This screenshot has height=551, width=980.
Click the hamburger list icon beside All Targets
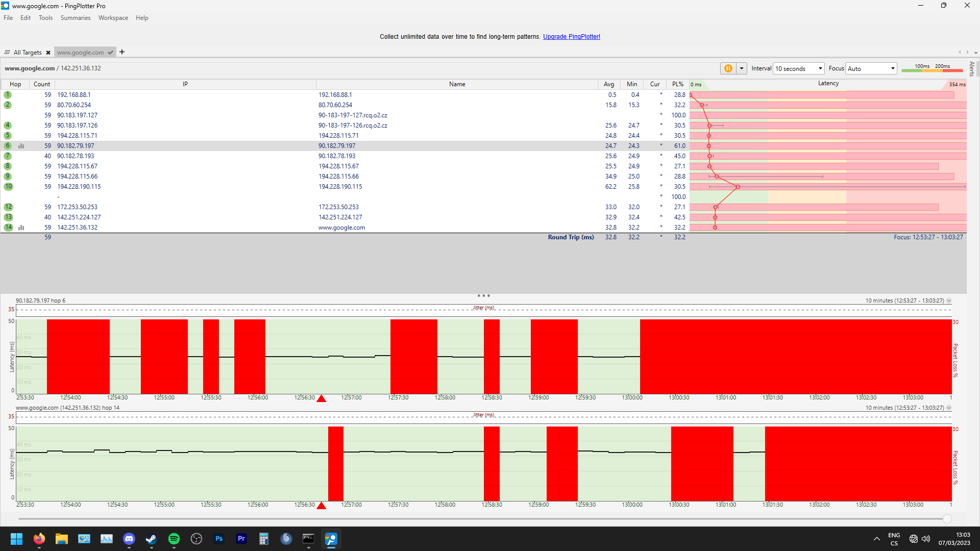[x=7, y=53]
